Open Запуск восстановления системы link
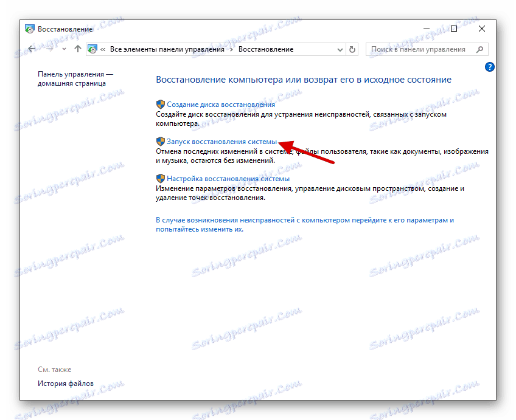The height and width of the screenshot is (420, 516). pyautogui.click(x=221, y=142)
